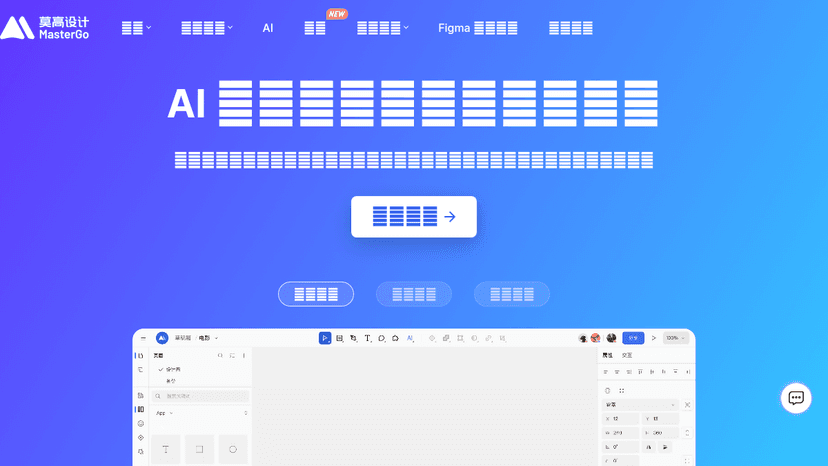Click the blue share button in editor

[x=633, y=338]
